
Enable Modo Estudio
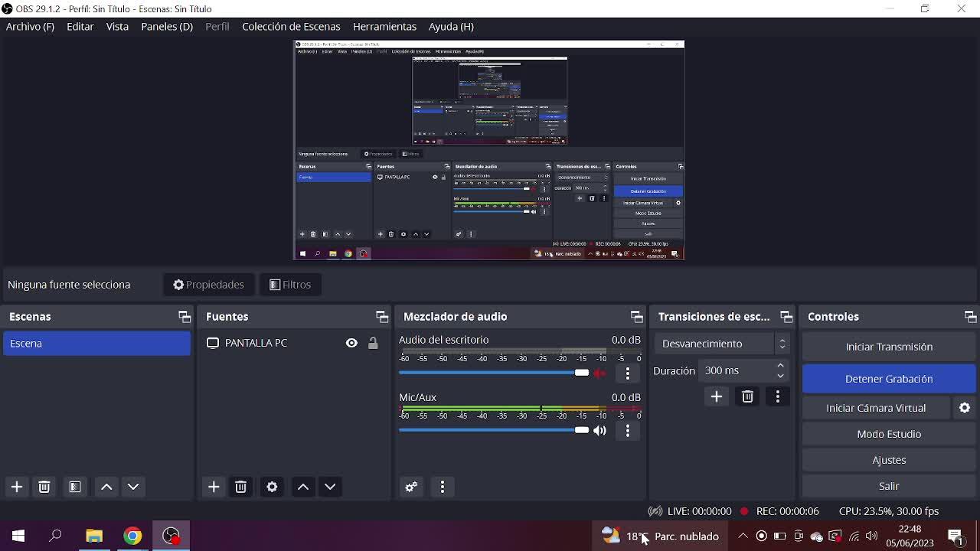tap(889, 434)
